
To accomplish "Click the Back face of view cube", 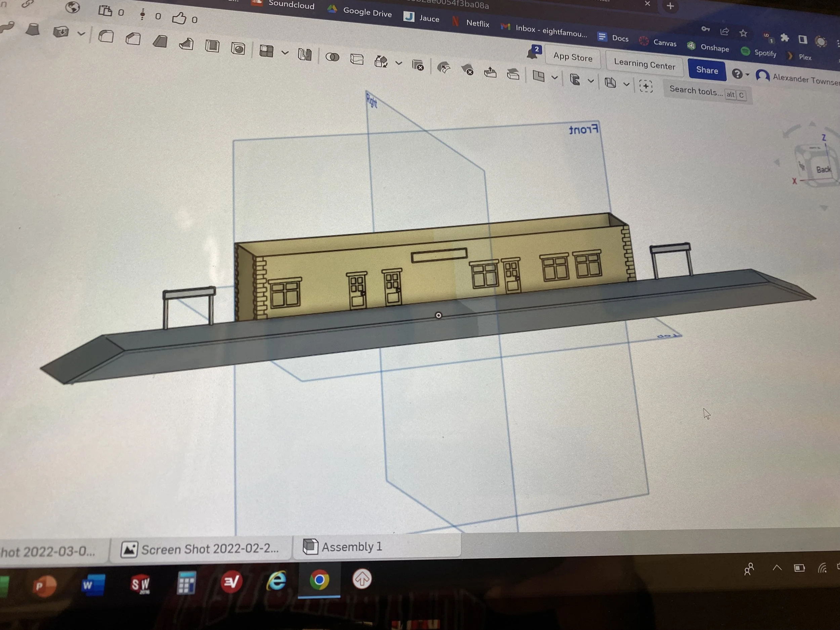I will (x=823, y=169).
